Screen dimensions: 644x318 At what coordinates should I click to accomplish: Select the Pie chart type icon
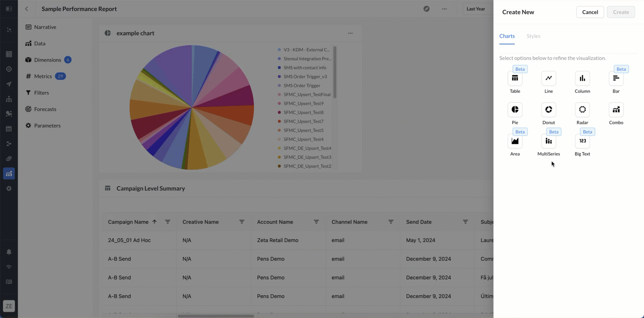pos(515,109)
